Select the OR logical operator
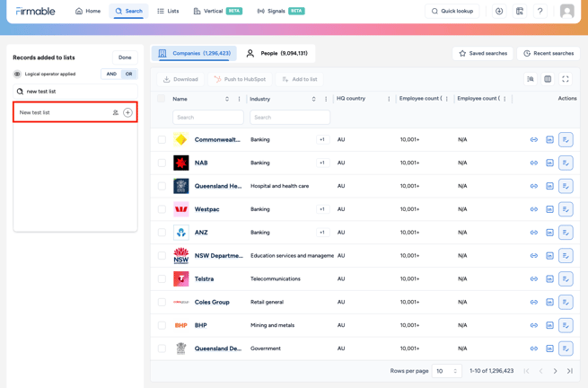588x388 pixels. (x=129, y=74)
